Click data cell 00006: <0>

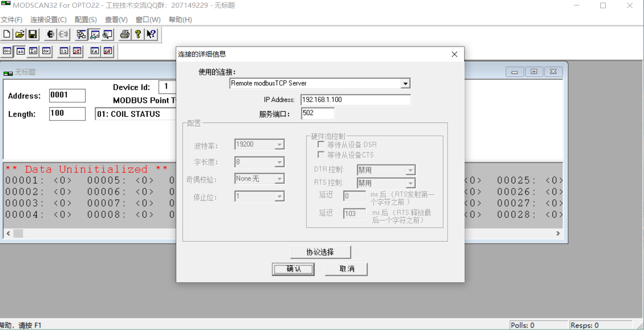click(120, 192)
